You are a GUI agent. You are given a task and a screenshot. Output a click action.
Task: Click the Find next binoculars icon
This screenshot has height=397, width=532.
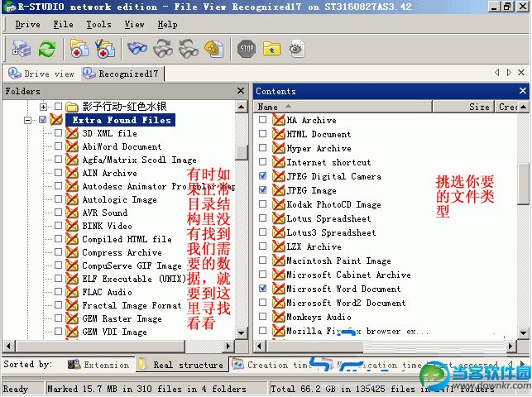point(163,49)
